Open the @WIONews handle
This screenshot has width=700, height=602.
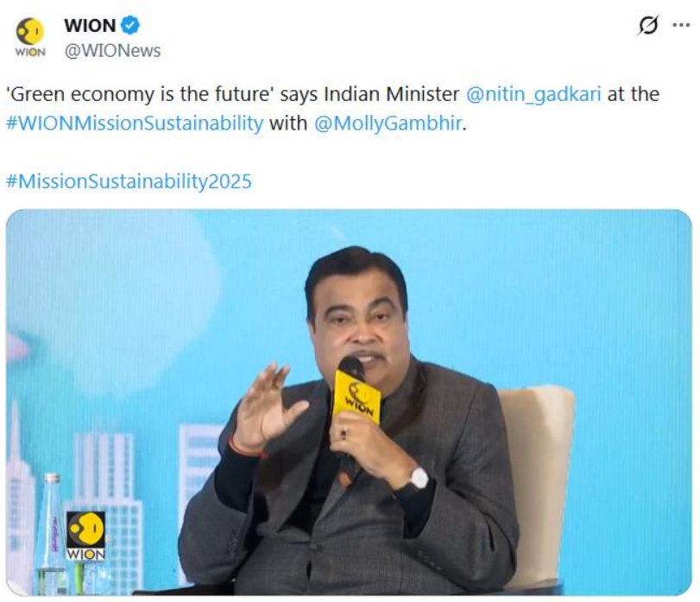pos(112,51)
